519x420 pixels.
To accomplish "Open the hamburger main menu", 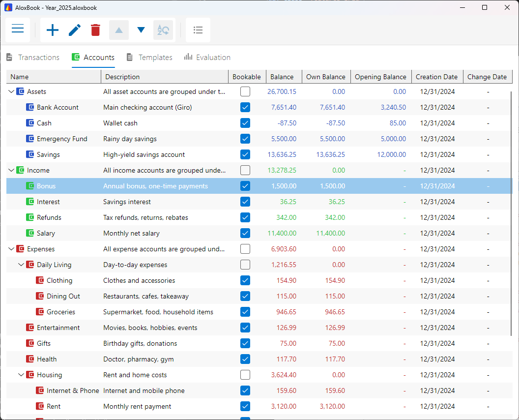I will coord(18,30).
